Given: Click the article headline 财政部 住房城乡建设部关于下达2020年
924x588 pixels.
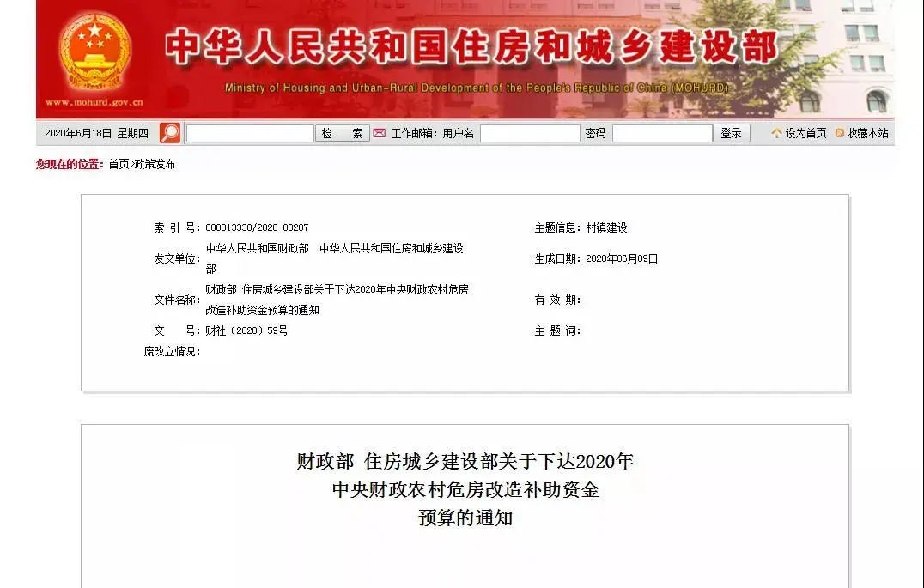Looking at the screenshot, I should (x=465, y=461).
